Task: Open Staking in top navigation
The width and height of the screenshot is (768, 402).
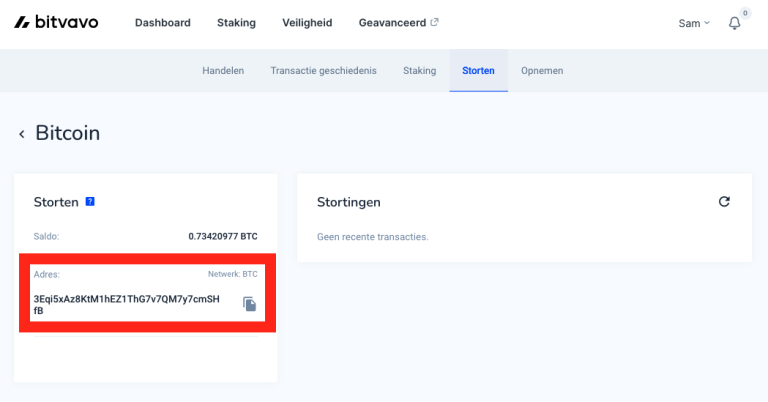Action: [x=236, y=23]
